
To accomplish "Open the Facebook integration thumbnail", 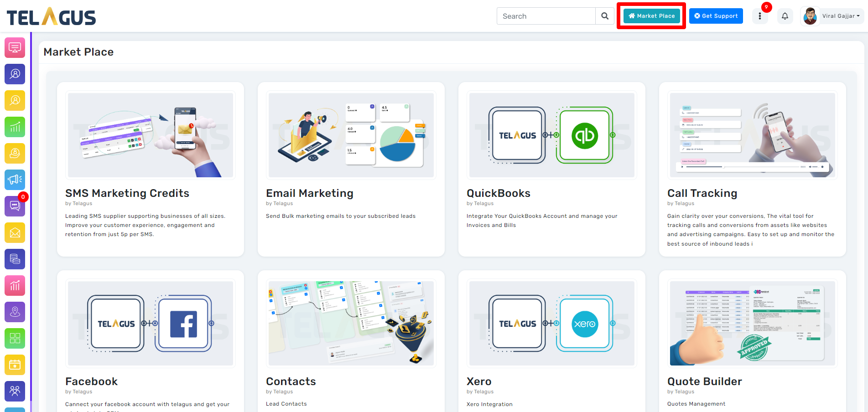I will (x=151, y=323).
